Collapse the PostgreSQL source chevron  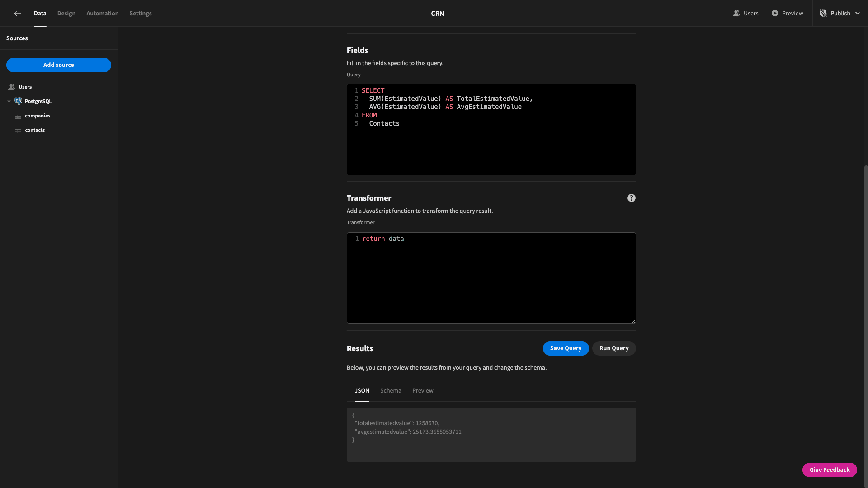pyautogui.click(x=9, y=101)
